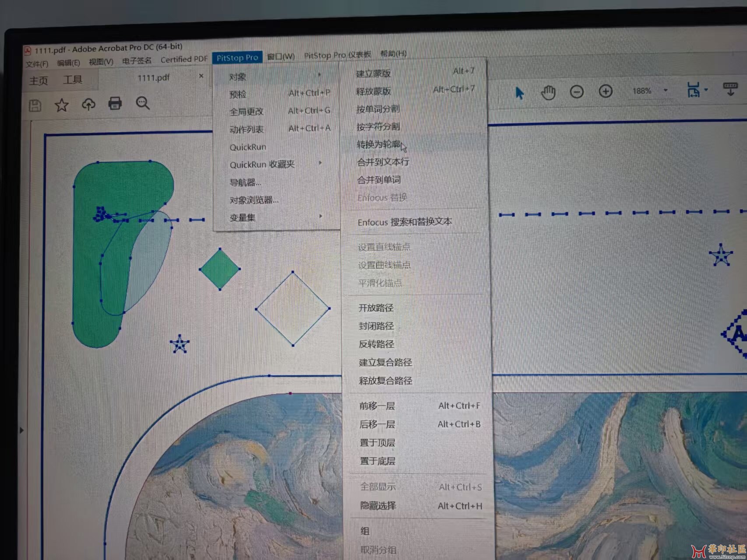Choose 转换为轮廓 from the submenu
The height and width of the screenshot is (560, 747).
click(x=379, y=144)
